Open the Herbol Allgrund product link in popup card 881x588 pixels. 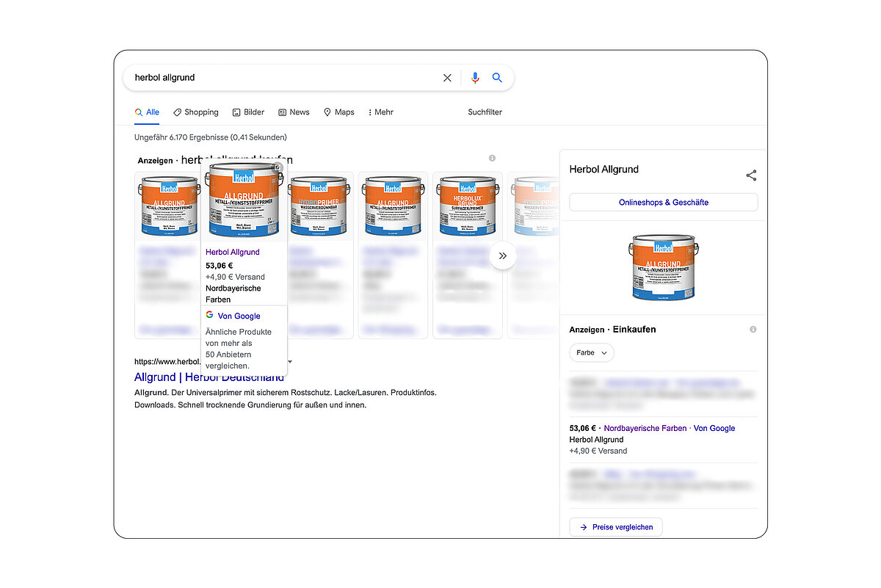pyautogui.click(x=233, y=252)
